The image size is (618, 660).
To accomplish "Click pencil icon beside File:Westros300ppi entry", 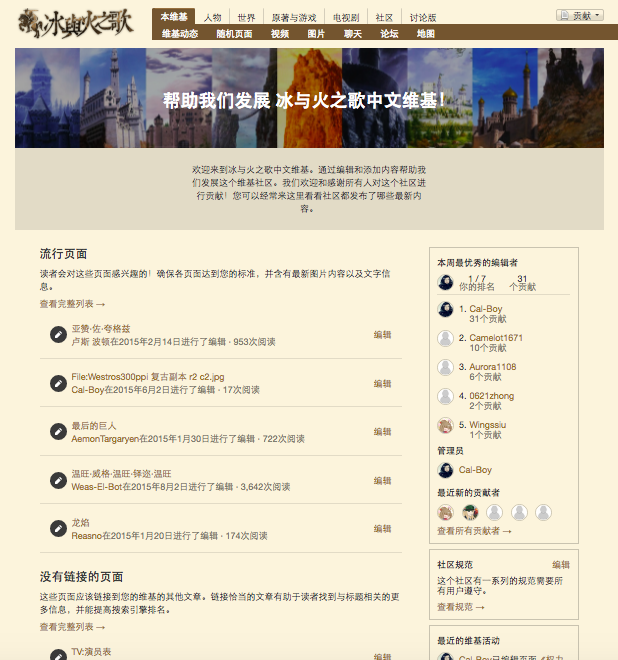I will (x=59, y=383).
